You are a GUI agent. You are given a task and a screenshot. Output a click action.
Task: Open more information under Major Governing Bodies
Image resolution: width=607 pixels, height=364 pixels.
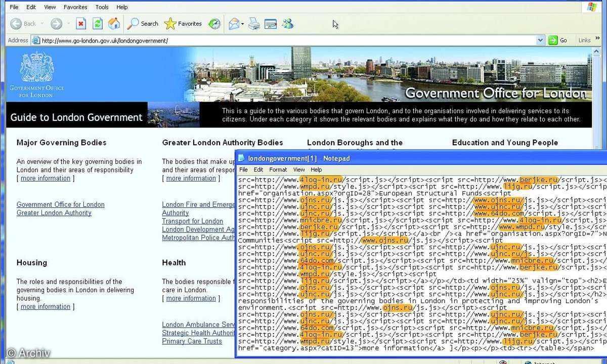coord(46,178)
